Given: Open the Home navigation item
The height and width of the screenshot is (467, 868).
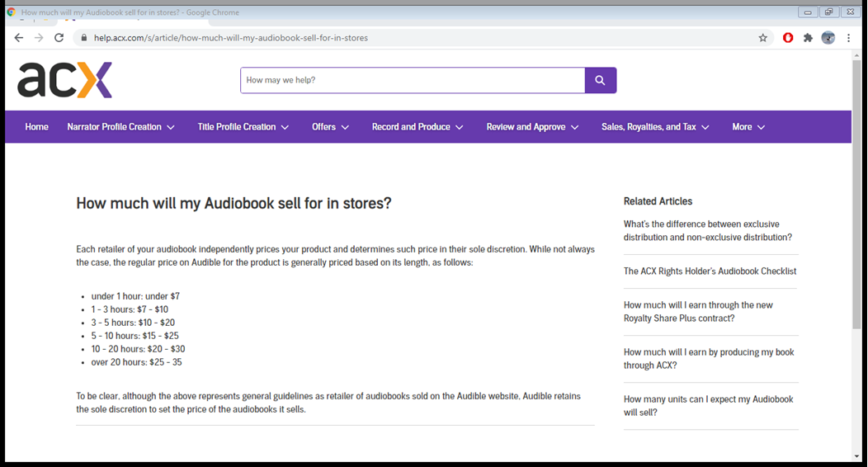Looking at the screenshot, I should 36,127.
